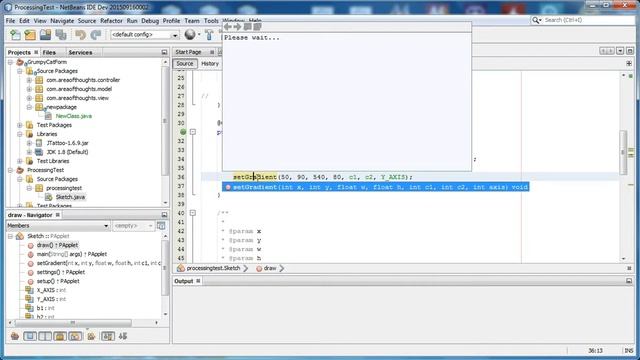This screenshot has height=360, width=640.
Task: Toggle Sort by Source in Navigator
Action: [123, 336]
